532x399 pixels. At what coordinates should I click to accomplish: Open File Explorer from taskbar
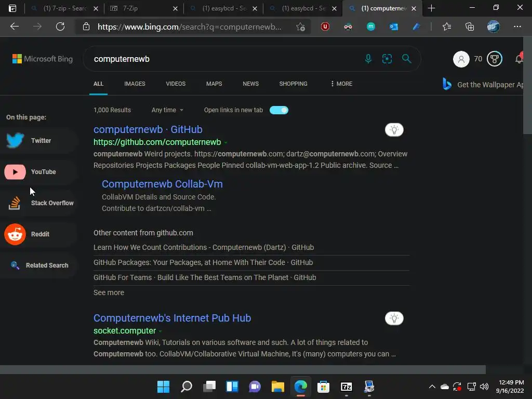pyautogui.click(x=277, y=387)
